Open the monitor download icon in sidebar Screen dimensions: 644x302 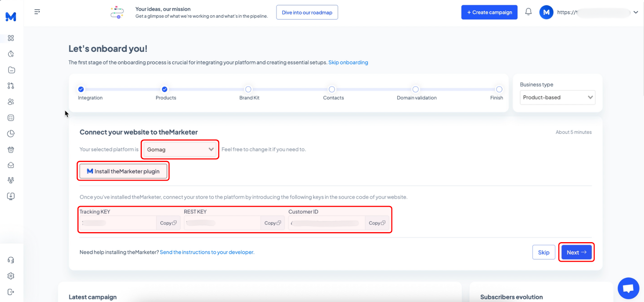(11, 196)
